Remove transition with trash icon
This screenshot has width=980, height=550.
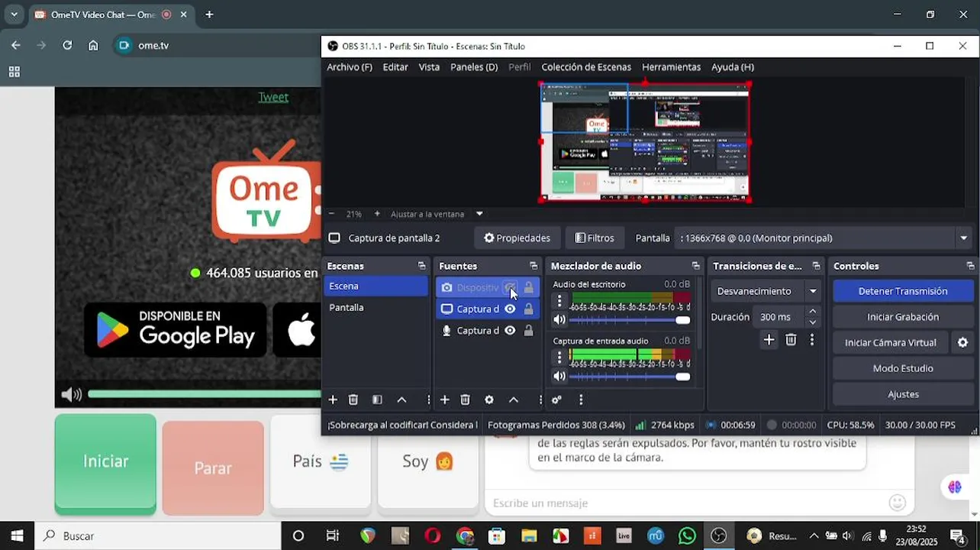pos(791,340)
